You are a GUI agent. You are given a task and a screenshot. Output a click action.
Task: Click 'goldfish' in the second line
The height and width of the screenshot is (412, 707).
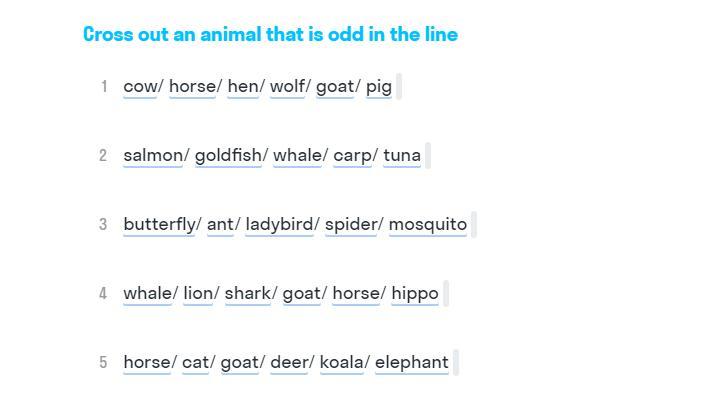click(x=228, y=155)
